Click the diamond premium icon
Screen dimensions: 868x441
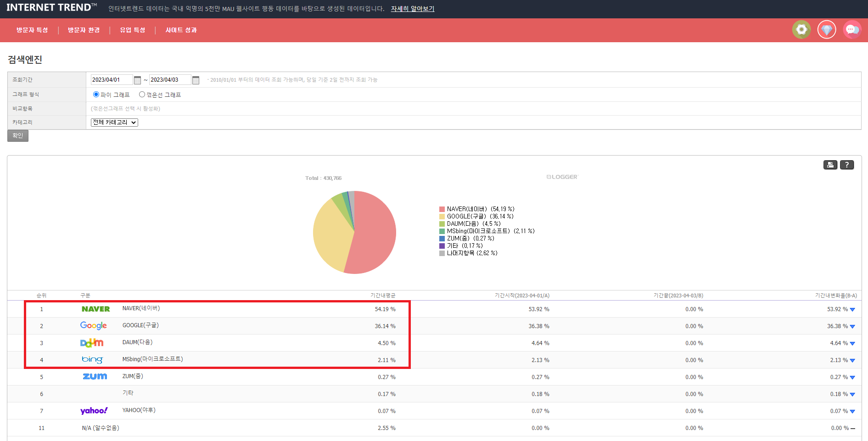click(827, 30)
